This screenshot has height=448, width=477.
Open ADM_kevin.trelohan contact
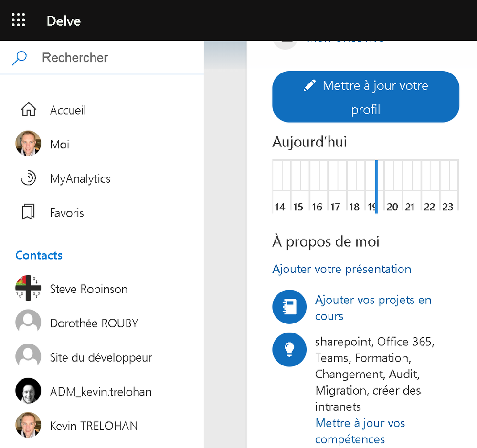(101, 392)
